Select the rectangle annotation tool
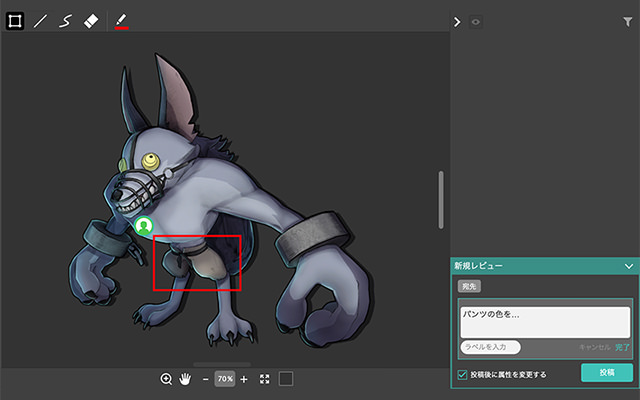Viewport: 640px width, 400px height. click(x=15, y=21)
